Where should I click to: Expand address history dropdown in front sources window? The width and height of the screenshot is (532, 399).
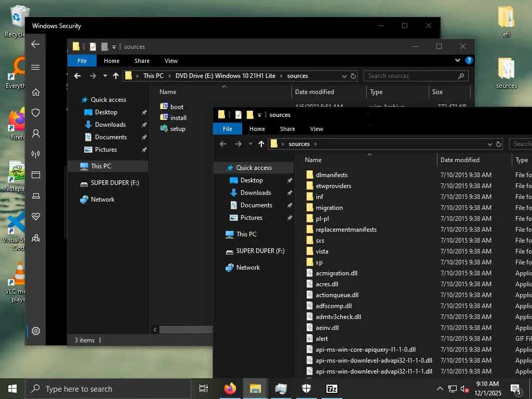click(x=489, y=144)
